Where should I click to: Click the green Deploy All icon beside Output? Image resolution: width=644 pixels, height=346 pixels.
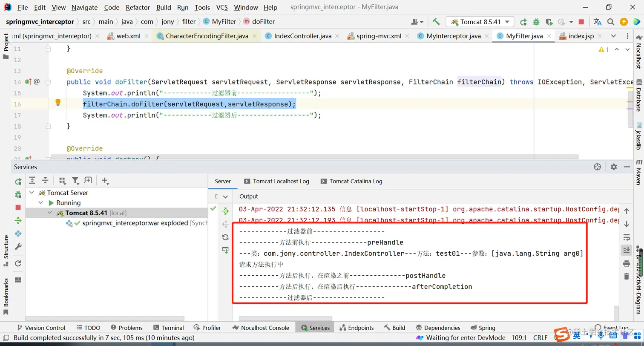tap(225, 211)
